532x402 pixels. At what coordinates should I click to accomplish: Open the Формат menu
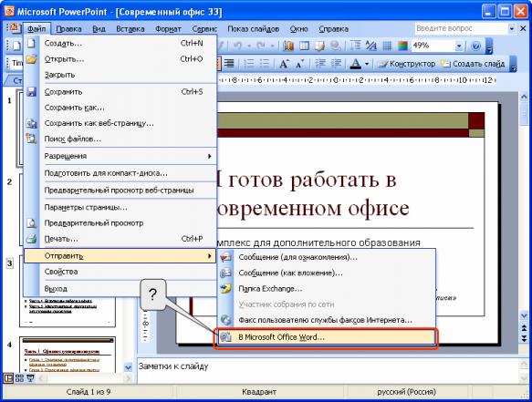[x=168, y=29]
